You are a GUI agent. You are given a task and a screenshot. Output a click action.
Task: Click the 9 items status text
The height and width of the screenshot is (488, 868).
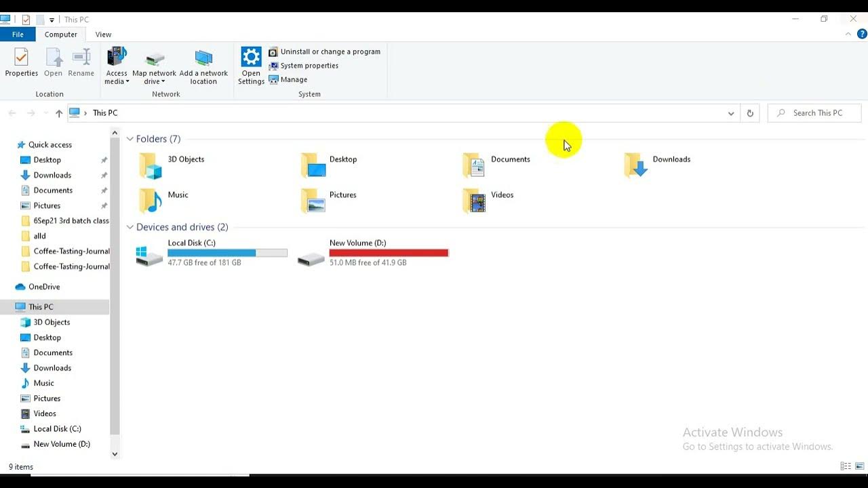click(x=21, y=467)
